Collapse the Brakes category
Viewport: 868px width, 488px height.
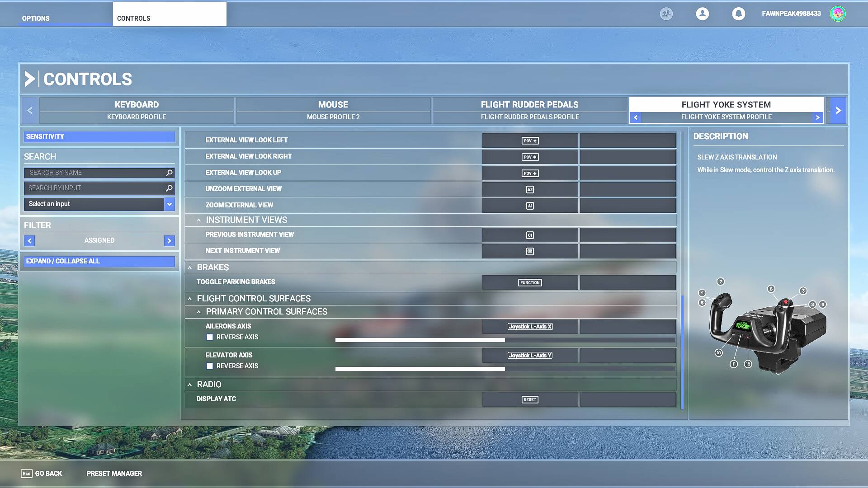click(x=189, y=267)
